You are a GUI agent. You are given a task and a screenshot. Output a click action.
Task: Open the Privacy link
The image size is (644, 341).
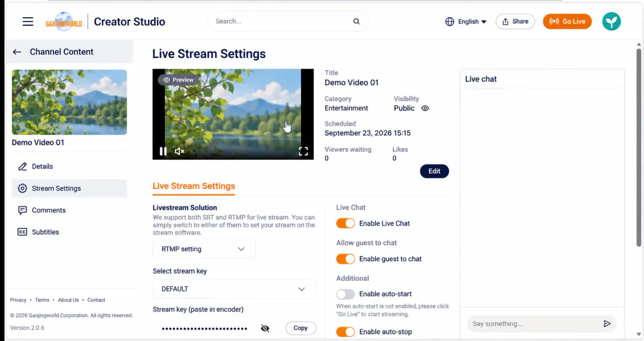tap(18, 300)
